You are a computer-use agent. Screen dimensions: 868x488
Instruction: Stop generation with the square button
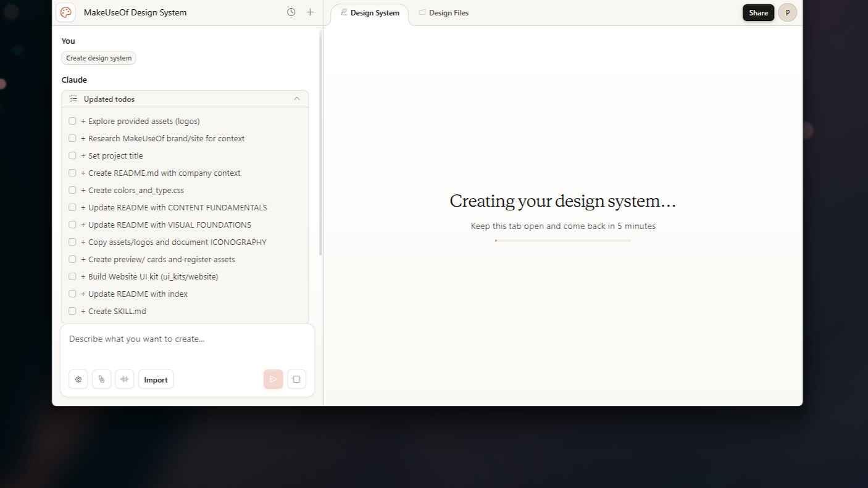click(x=296, y=379)
